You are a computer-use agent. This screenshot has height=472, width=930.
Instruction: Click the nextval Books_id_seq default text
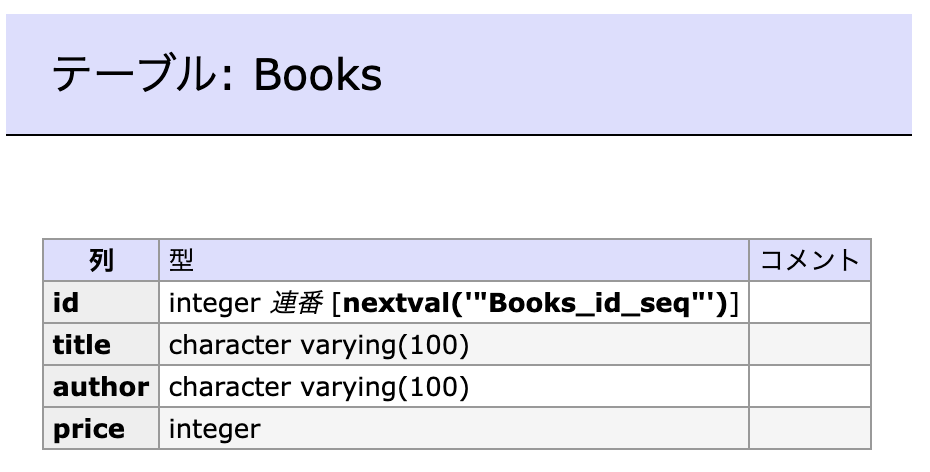(535, 304)
